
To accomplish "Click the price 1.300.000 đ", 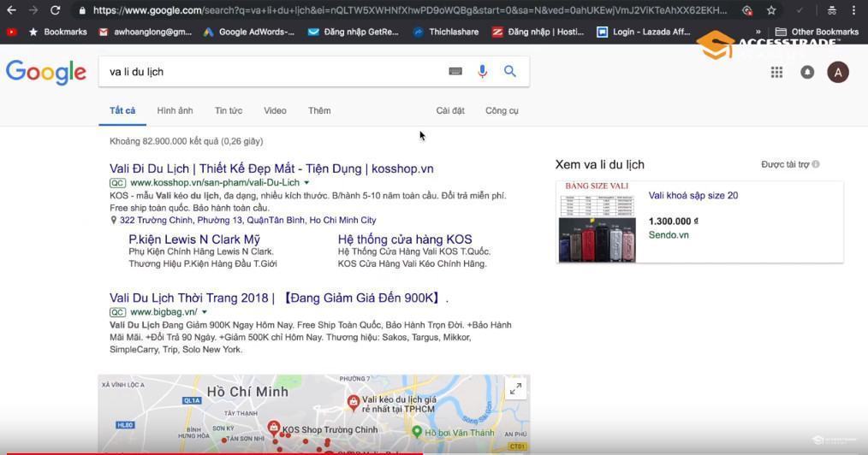I will 673,222.
